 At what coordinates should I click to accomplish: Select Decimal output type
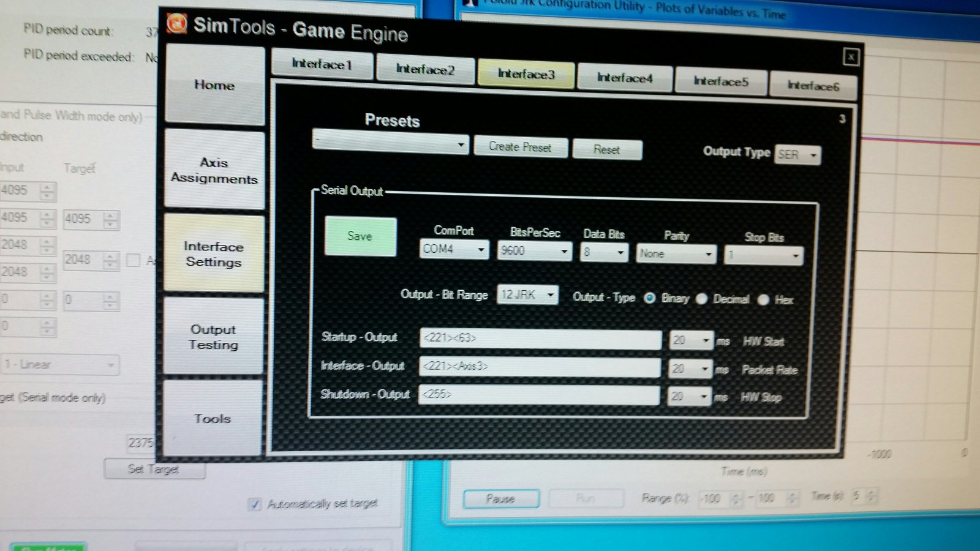702,299
